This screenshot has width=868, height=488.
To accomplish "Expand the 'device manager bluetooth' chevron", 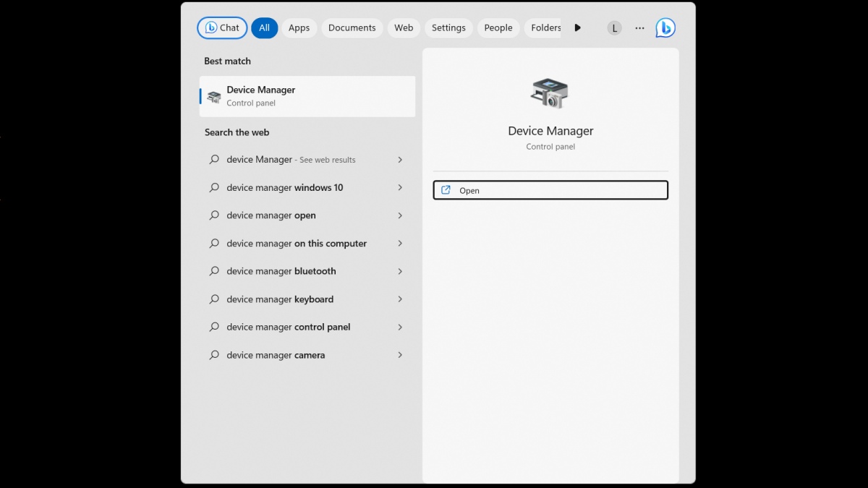I will (400, 272).
